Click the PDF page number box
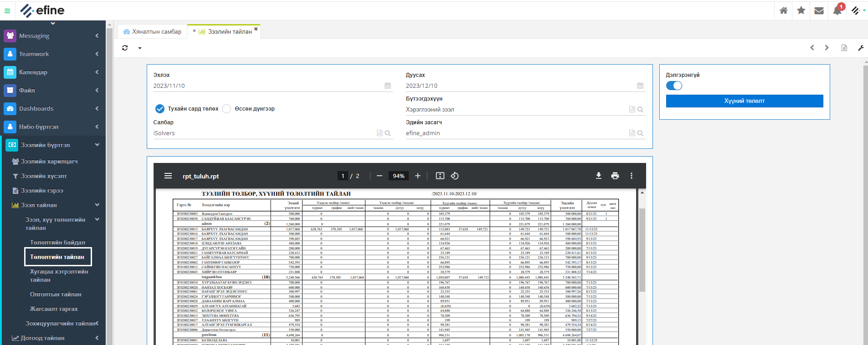Viewport: 868px width, 345px height. [343, 176]
